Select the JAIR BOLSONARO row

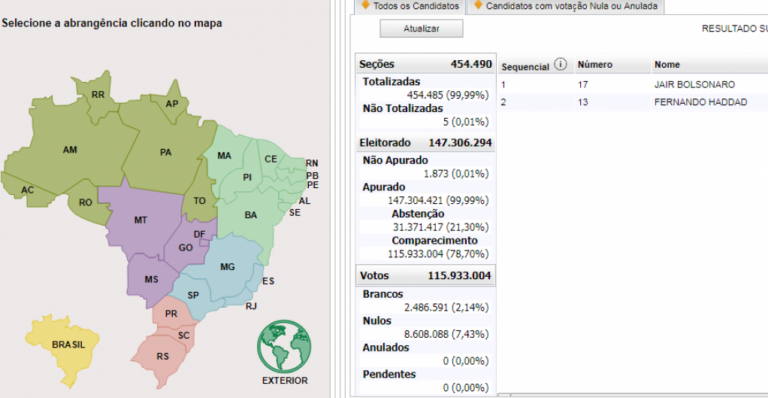633,85
